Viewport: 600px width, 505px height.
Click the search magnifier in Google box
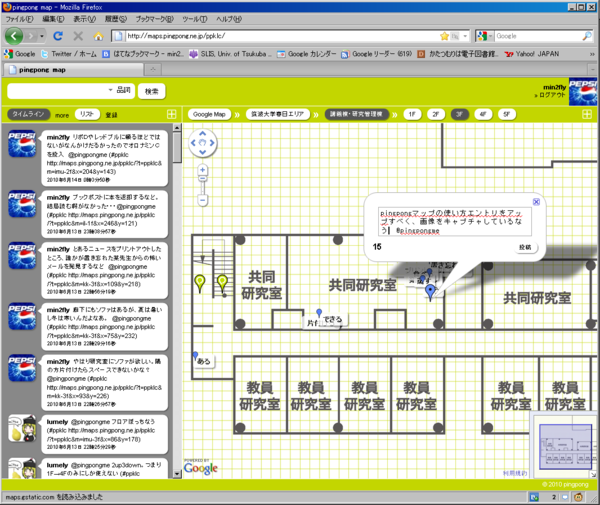click(x=587, y=36)
